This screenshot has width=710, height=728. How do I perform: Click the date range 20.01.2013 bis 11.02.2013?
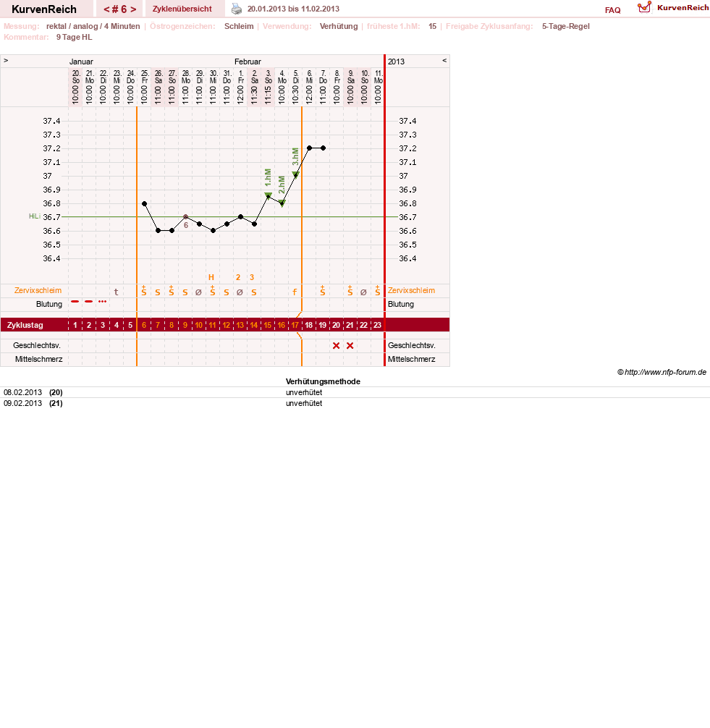tap(293, 9)
